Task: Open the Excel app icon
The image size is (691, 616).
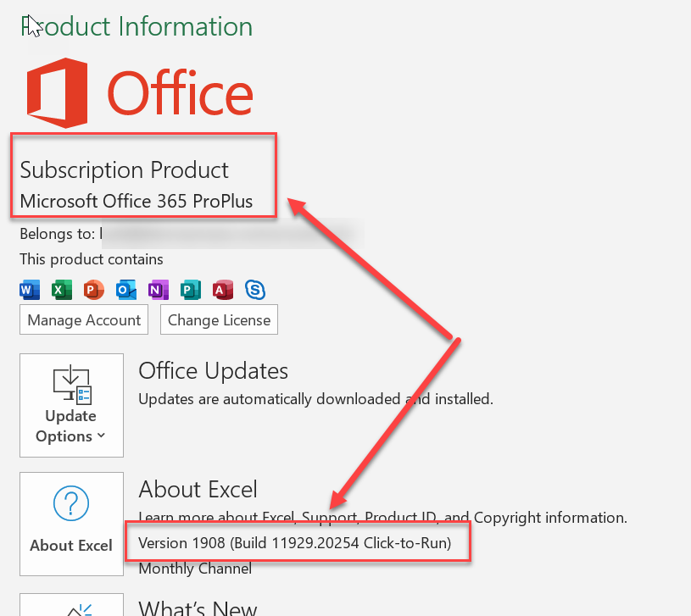Action: pos(61,289)
